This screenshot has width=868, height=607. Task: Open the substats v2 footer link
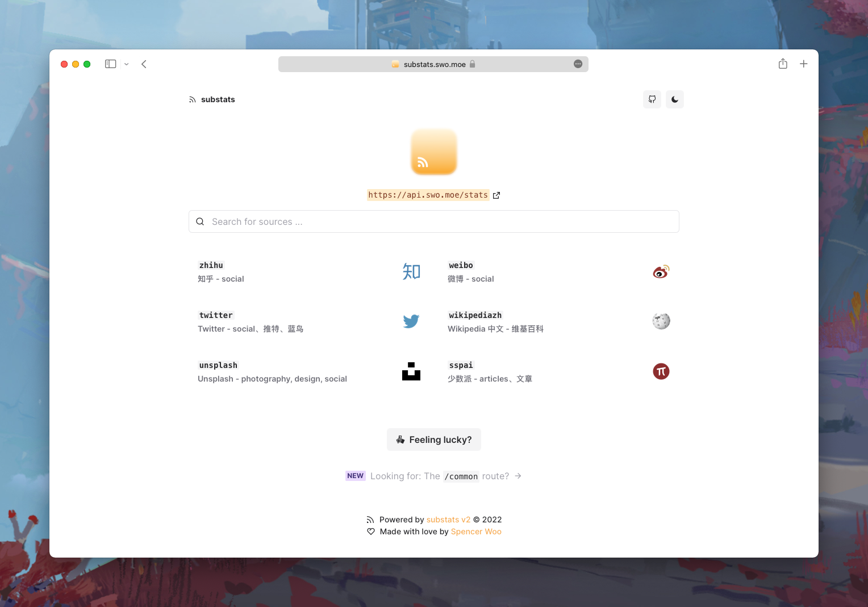pyautogui.click(x=448, y=520)
